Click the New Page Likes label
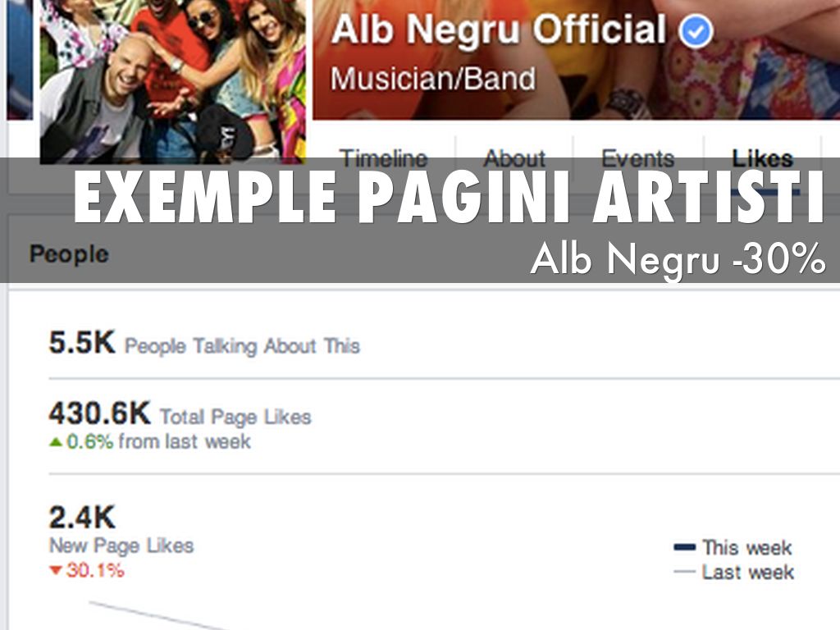 pos(121,546)
